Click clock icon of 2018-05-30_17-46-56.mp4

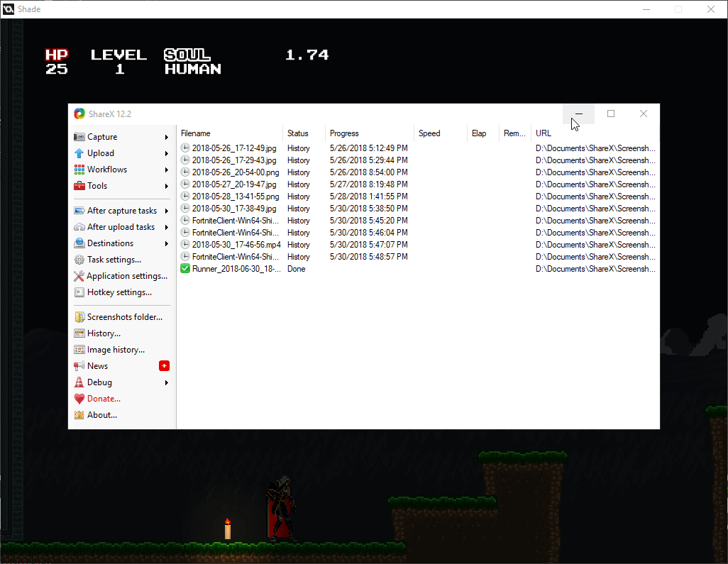[x=185, y=245]
